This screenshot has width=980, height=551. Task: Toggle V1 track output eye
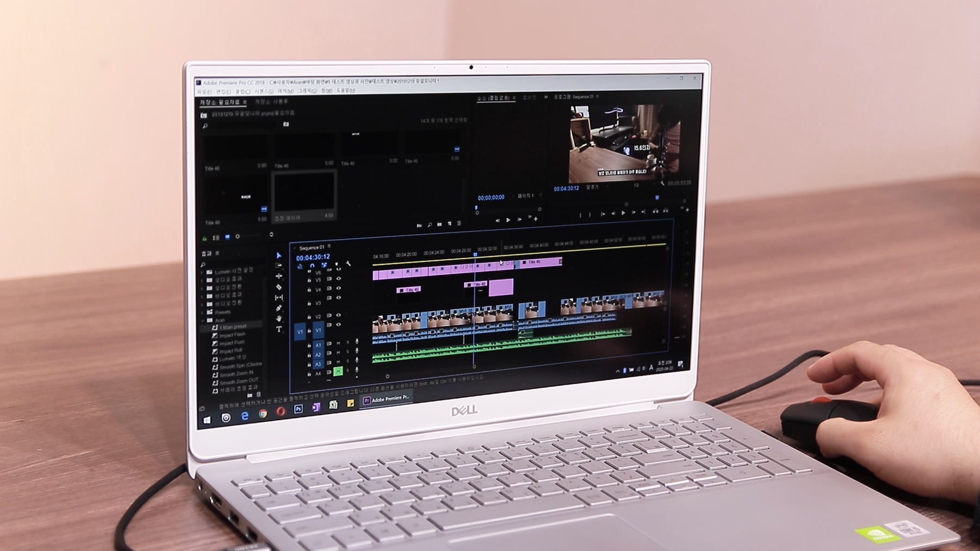(x=339, y=325)
